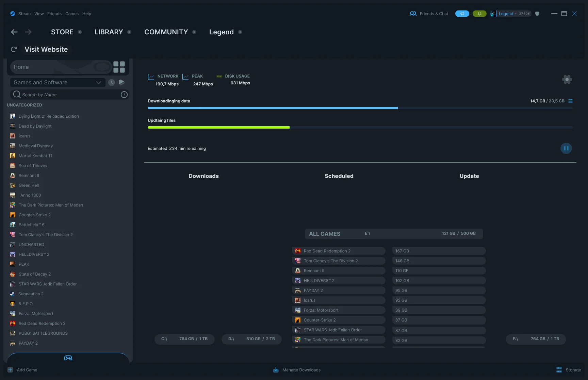The height and width of the screenshot is (380, 588).
Task: Click the Updating files green progress bar
Action: pyautogui.click(x=218, y=127)
